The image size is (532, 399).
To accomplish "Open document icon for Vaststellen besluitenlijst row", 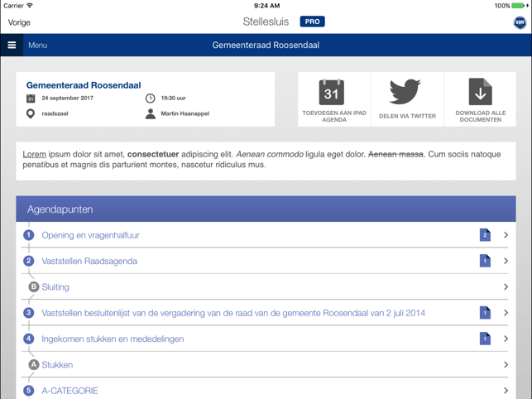I will click(x=485, y=313).
